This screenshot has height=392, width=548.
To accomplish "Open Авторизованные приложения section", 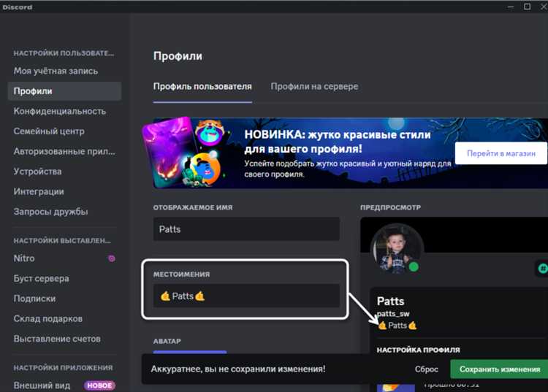I will pyautogui.click(x=64, y=152).
